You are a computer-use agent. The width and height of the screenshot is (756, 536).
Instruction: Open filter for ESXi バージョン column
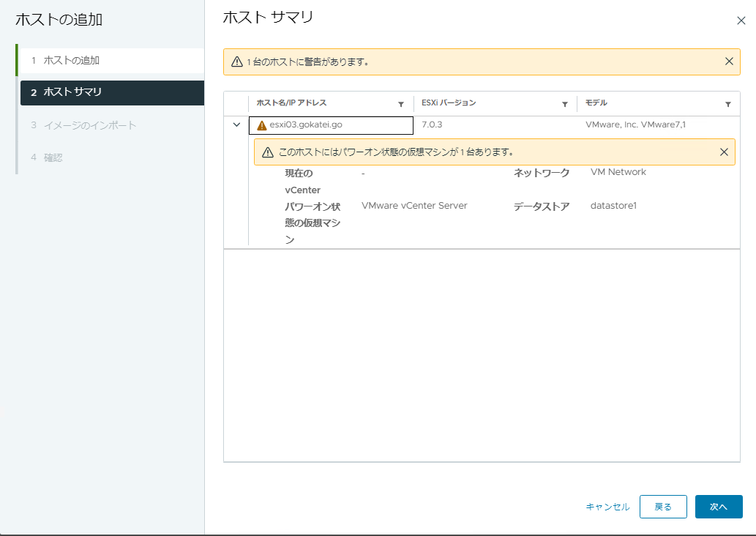pos(564,104)
